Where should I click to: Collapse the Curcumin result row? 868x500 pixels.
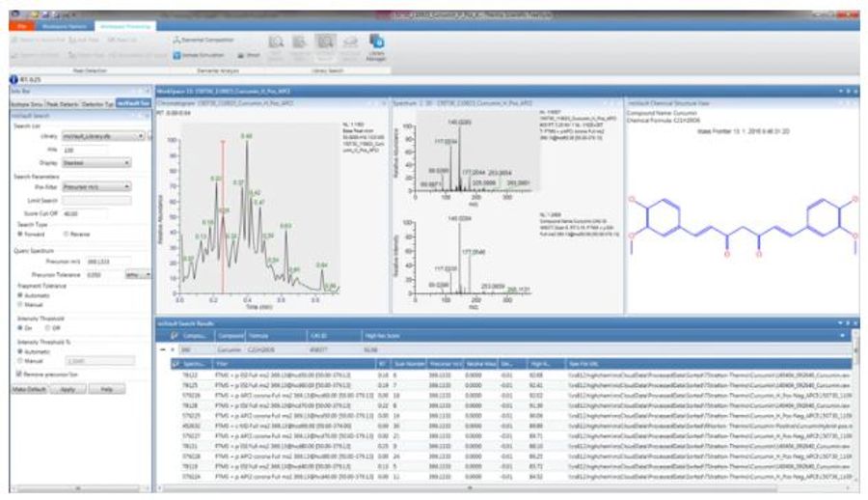(162, 350)
